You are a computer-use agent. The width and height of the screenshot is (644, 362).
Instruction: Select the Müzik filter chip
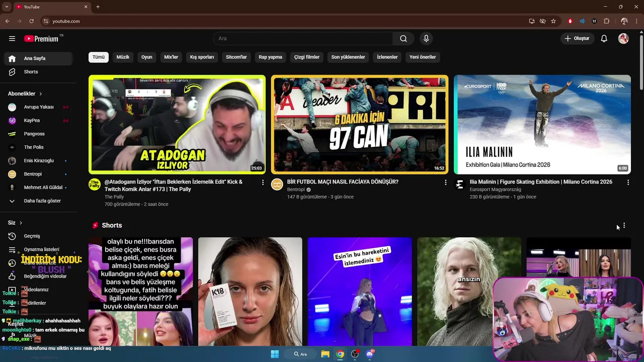(123, 57)
